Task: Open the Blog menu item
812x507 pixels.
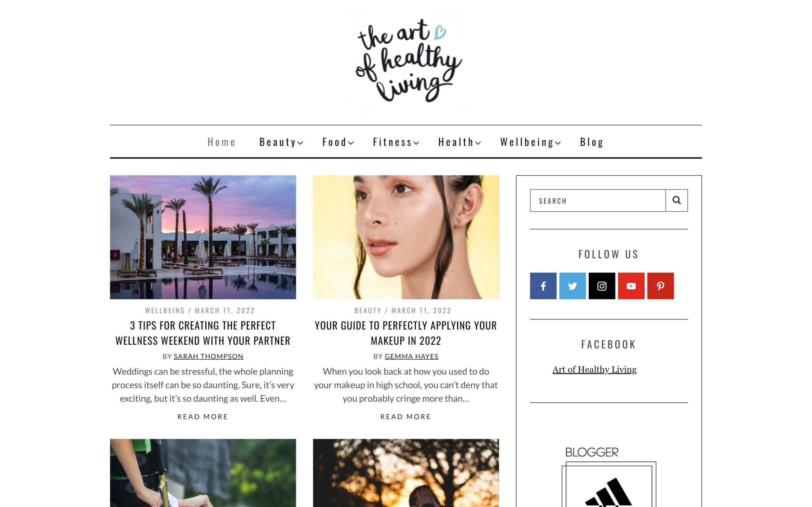Action: [x=592, y=142]
